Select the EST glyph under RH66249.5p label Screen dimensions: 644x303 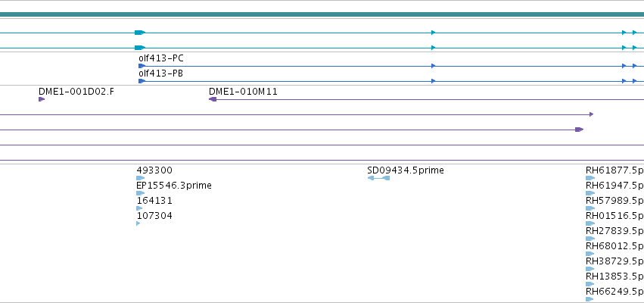click(x=590, y=300)
